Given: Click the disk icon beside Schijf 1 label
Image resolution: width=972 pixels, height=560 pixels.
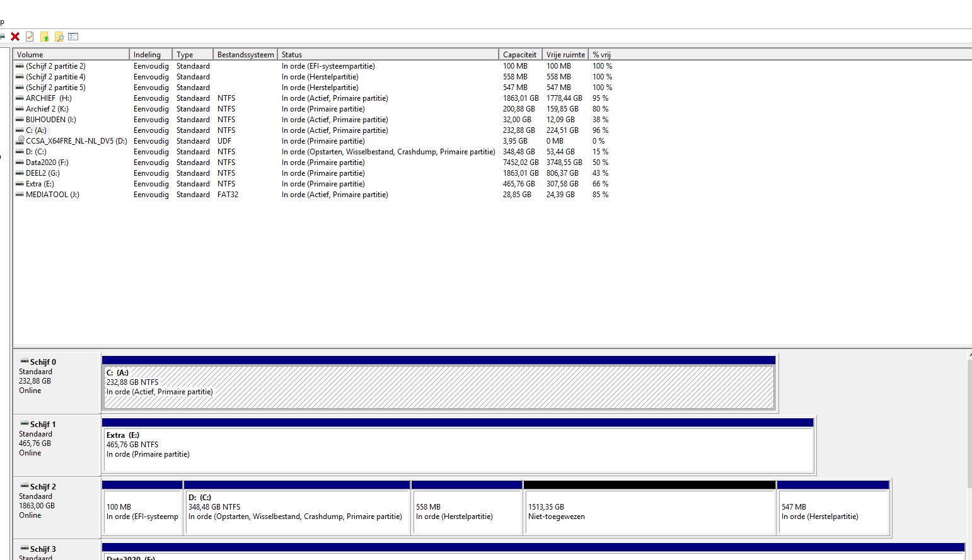Looking at the screenshot, I should pyautogui.click(x=25, y=424).
